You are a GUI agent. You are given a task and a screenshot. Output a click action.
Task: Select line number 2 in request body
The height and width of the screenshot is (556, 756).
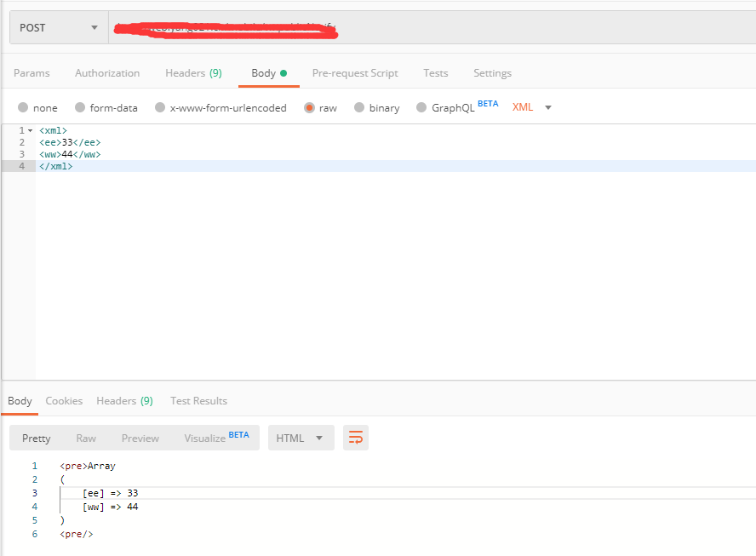point(21,142)
